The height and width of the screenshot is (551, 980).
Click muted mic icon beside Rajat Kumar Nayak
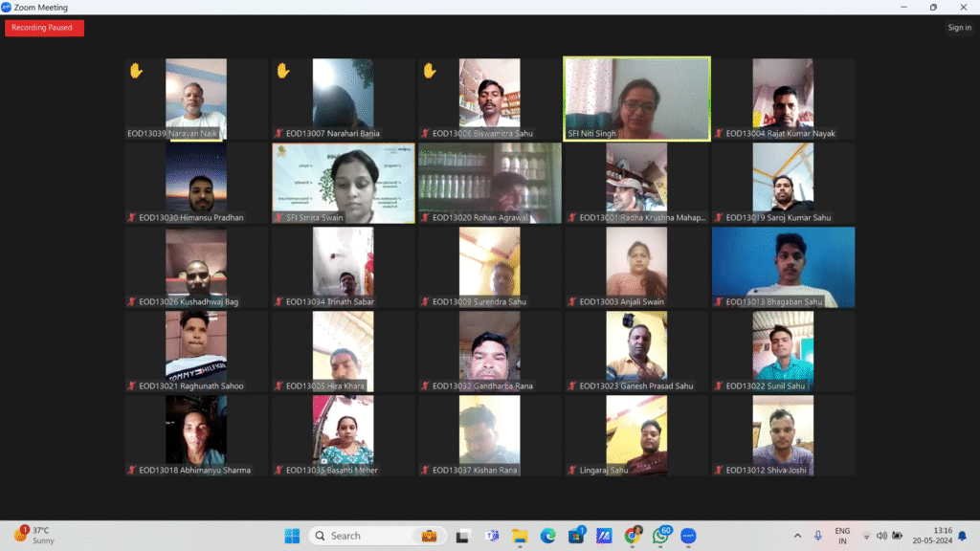click(720, 134)
